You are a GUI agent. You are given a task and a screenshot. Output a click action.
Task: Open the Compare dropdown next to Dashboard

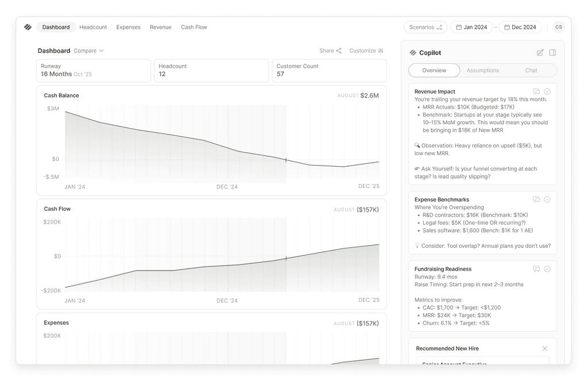88,51
